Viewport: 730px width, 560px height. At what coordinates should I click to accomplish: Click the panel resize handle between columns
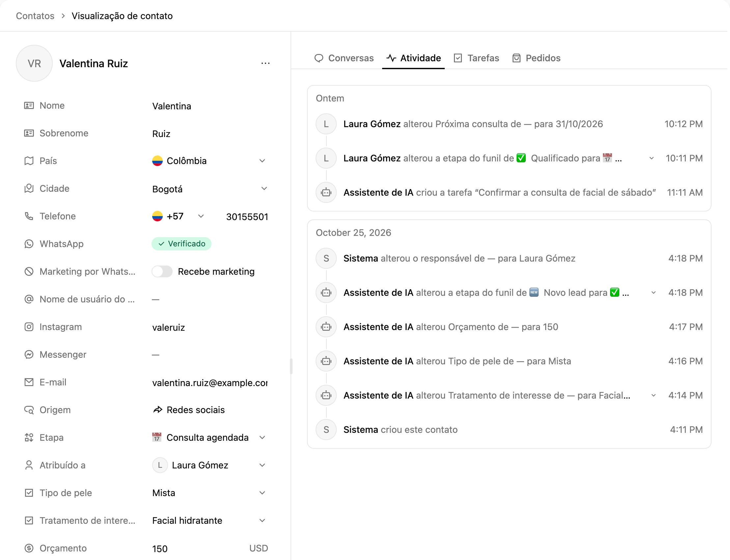tap(291, 366)
